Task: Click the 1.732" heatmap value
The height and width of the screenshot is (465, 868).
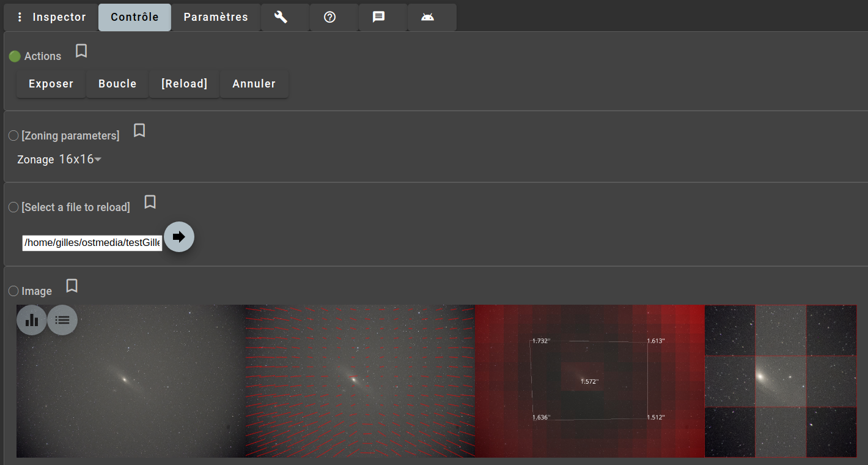Action: (x=541, y=341)
